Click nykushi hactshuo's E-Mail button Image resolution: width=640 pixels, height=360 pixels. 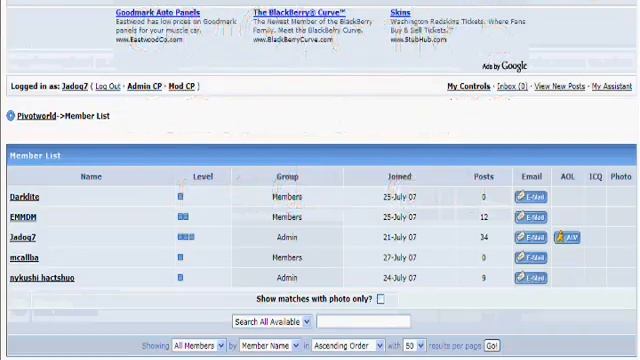[x=531, y=278]
